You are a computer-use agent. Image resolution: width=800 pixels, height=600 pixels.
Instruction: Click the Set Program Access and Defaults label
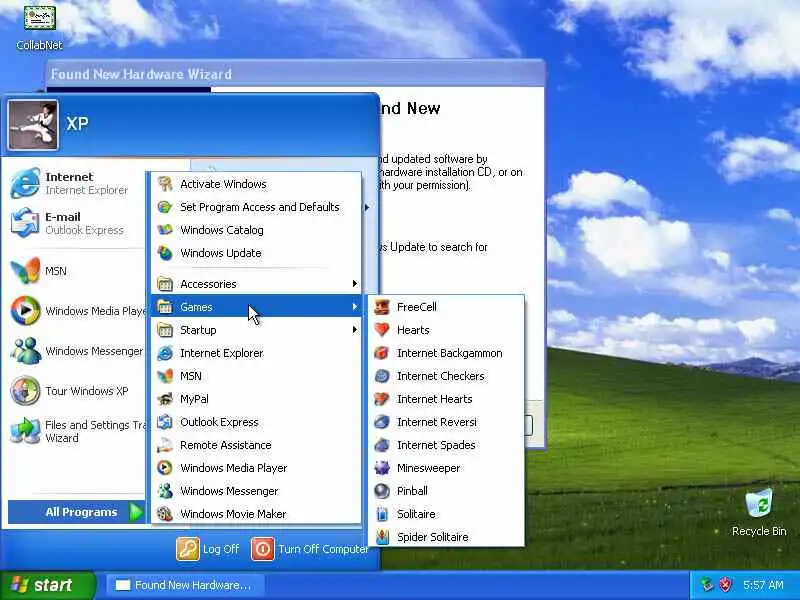tap(260, 207)
